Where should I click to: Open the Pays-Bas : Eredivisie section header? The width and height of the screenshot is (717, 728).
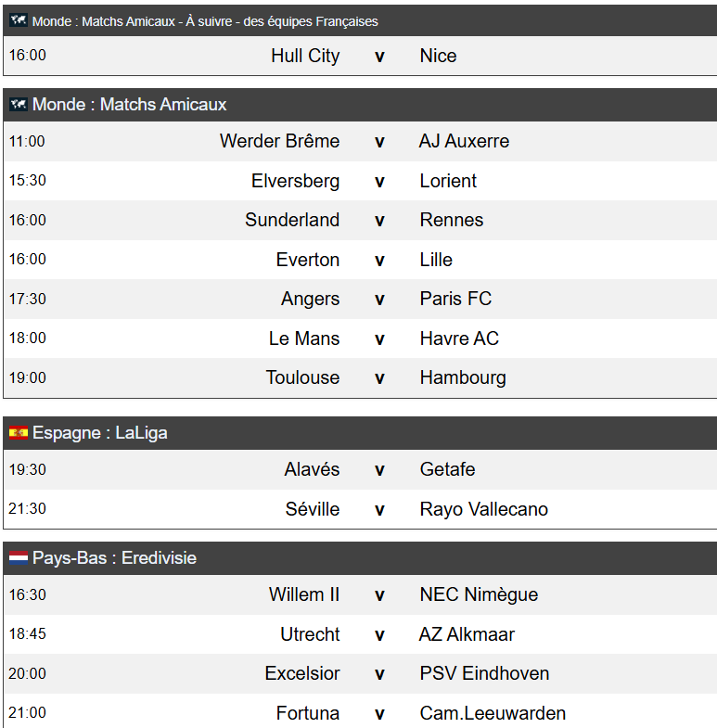coord(361,558)
